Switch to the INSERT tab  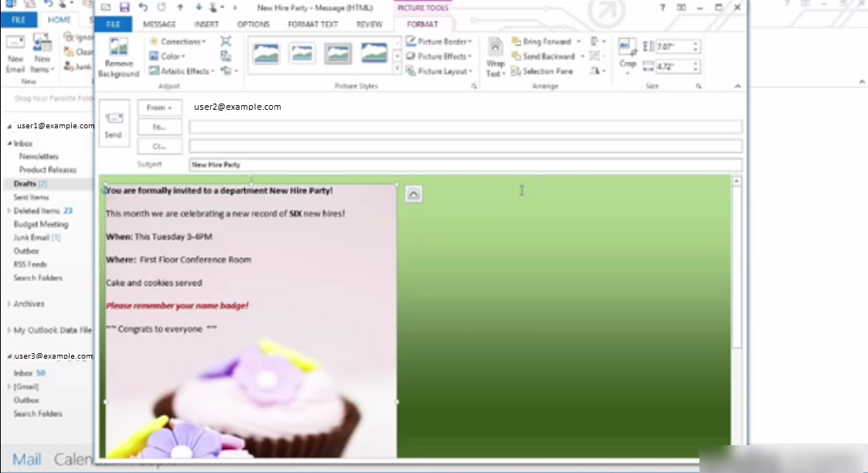point(206,24)
